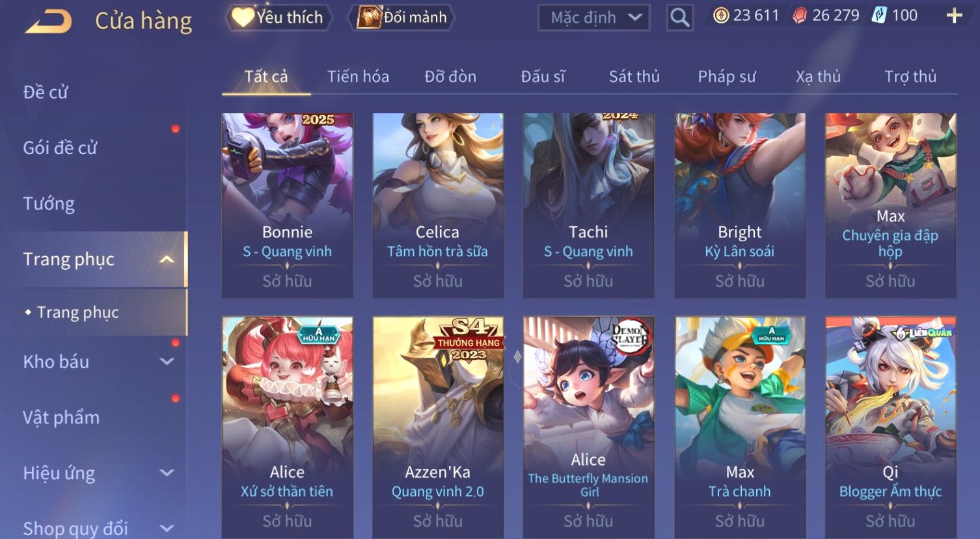This screenshot has height=539, width=980.
Task: Open the Mặc định sort dropdown
Action: pyautogui.click(x=593, y=18)
